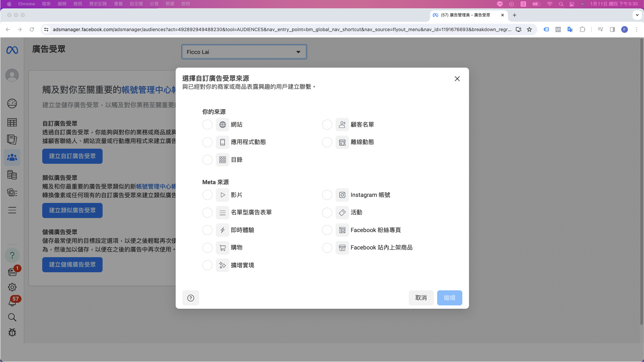Open the 歷史記錄 menu
The width and height of the screenshot is (644, 362).
[98, 4]
